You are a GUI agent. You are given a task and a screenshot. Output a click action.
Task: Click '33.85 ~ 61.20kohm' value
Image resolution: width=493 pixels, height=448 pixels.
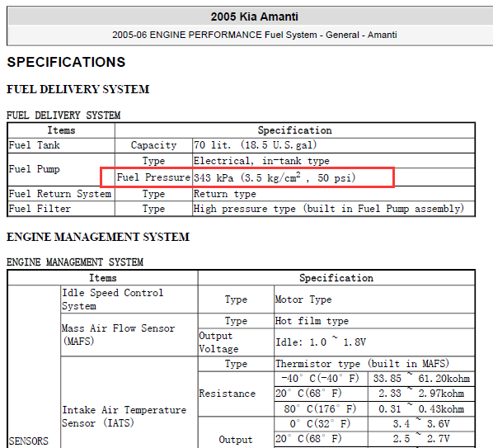point(421,378)
